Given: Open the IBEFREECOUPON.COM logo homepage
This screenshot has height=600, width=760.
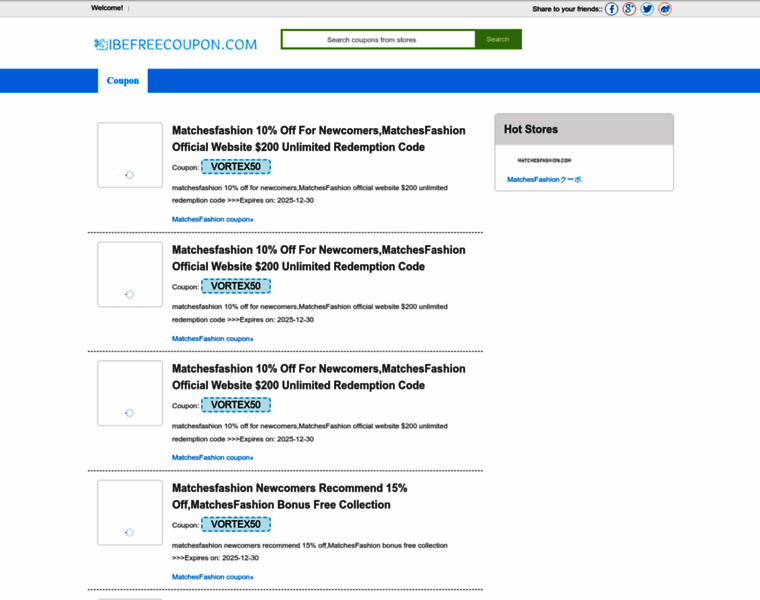Looking at the screenshot, I should (175, 45).
